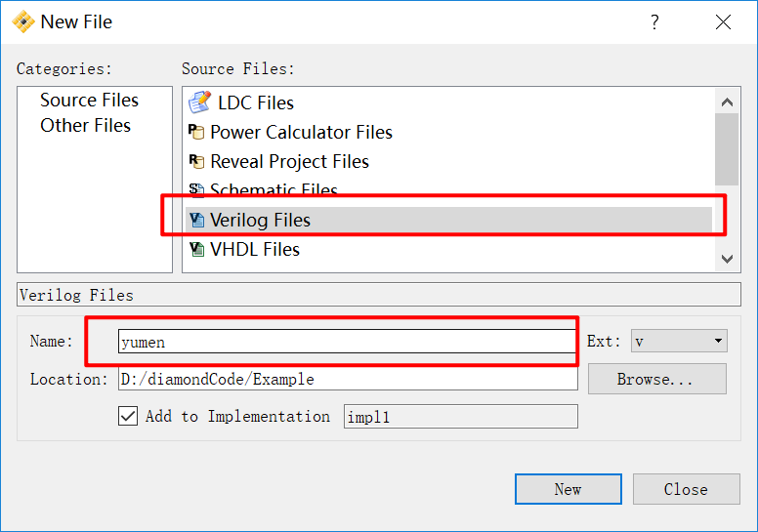Viewport: 758px width, 532px height.
Task: Click the Power Calculator Files icon
Action: coord(196,132)
